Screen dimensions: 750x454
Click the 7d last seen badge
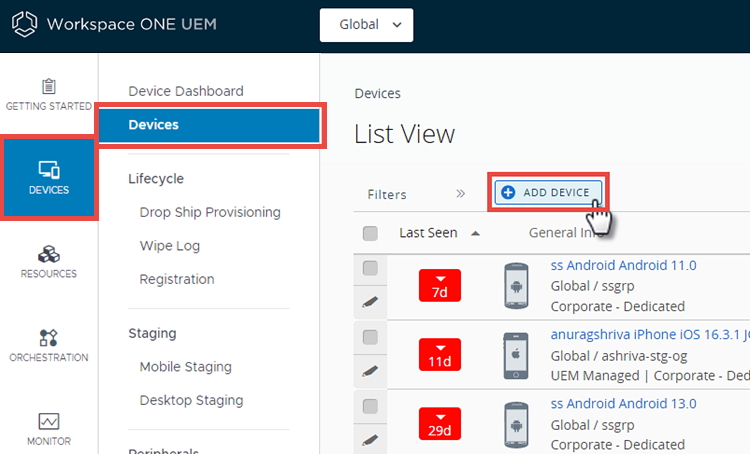[x=440, y=286]
